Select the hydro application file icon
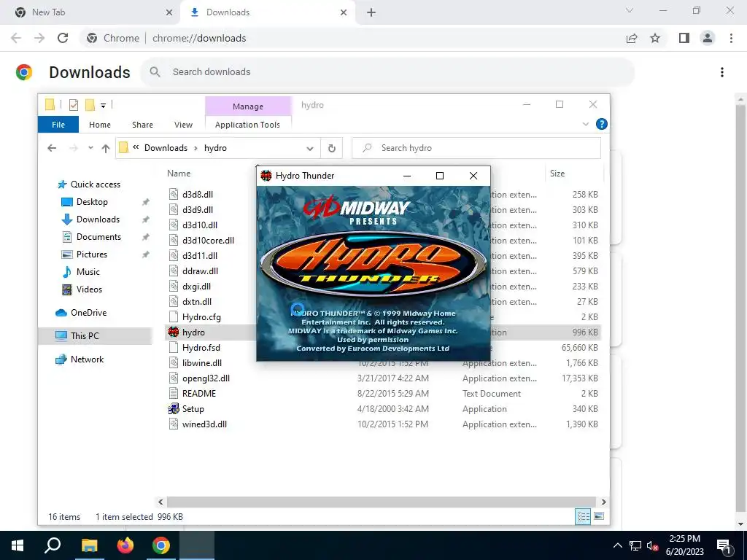 (x=174, y=332)
